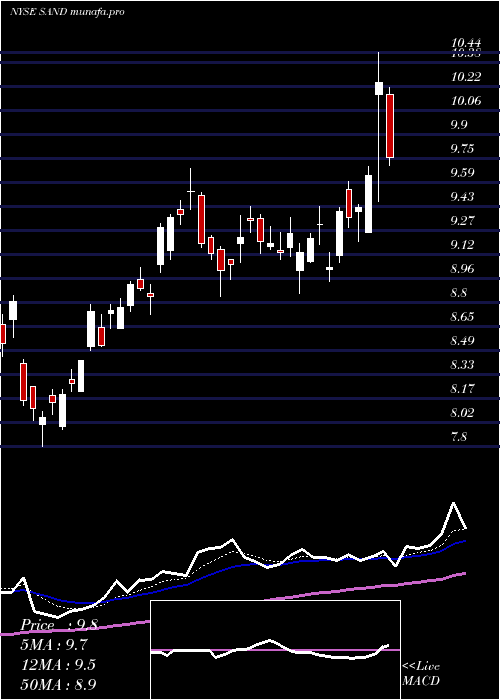This screenshot has width=500, height=700.
Task: Click the '12MA : 9.5' readout
Action: click(58, 665)
